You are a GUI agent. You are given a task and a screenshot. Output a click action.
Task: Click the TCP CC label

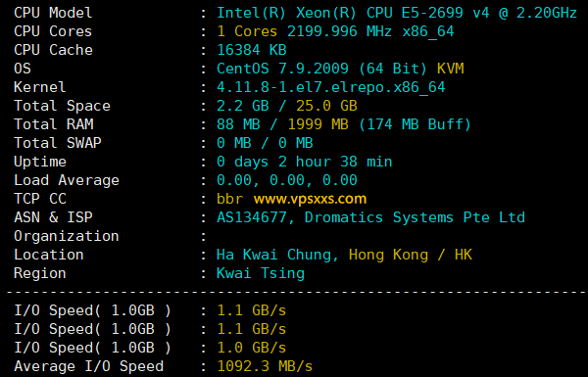40,199
